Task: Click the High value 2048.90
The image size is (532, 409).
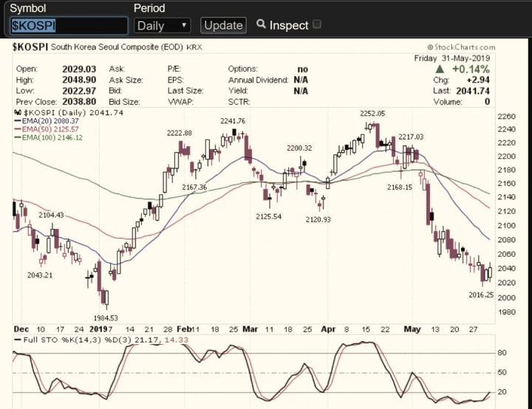Action: point(79,80)
